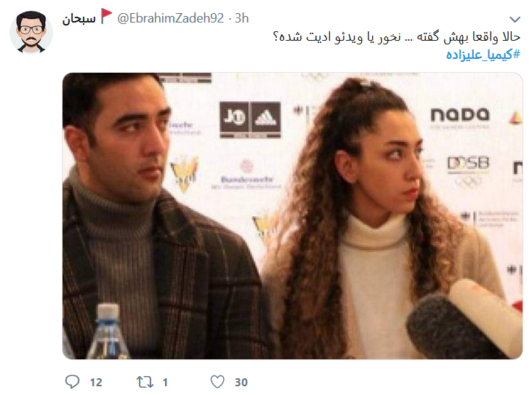Open the @EbrahimZadeh92 profile handle
532x395 pixels.
pos(171,18)
